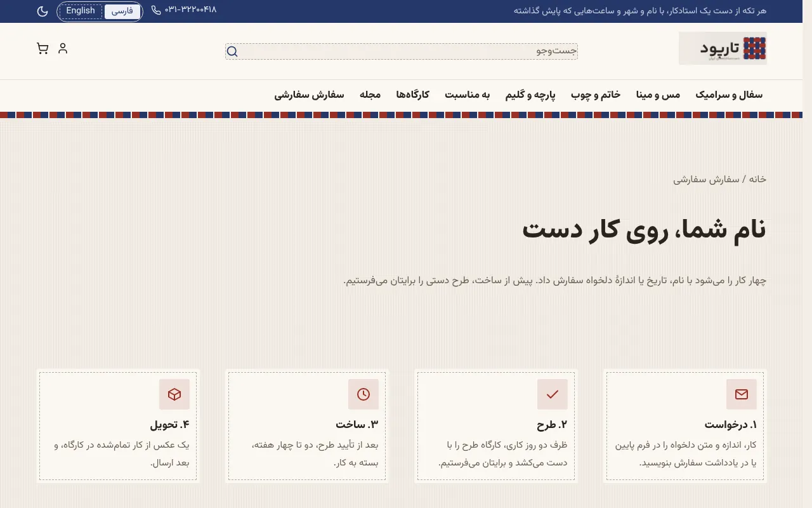
Task: Click the top announcement text هر تکه از دست
Action: [x=640, y=10]
